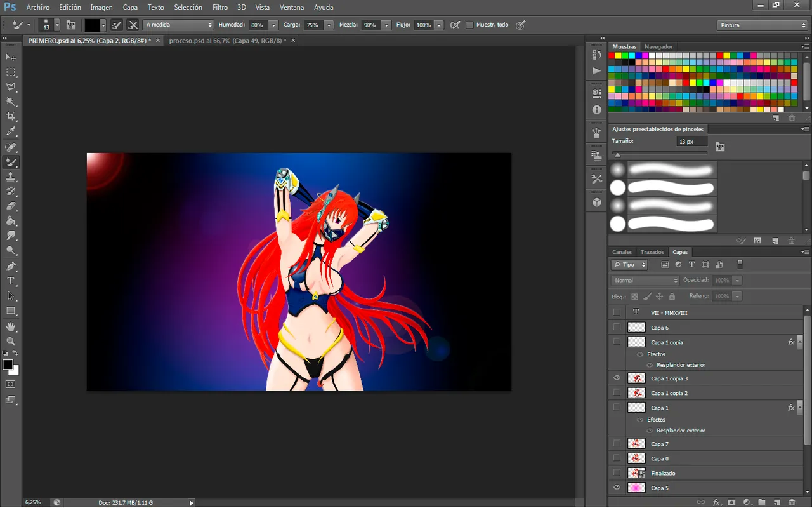The height and width of the screenshot is (508, 812).
Task: Select the Spot Healing Brush tool
Action: click(11, 147)
